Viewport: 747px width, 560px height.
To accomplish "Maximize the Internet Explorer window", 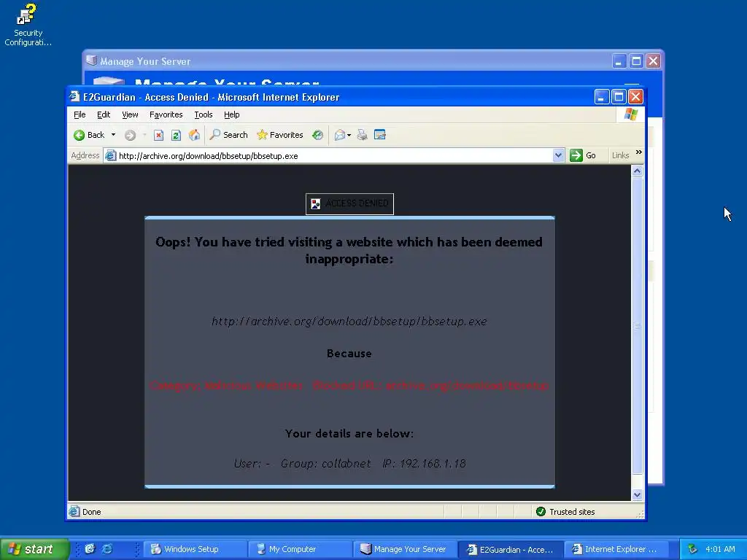I will pos(619,97).
